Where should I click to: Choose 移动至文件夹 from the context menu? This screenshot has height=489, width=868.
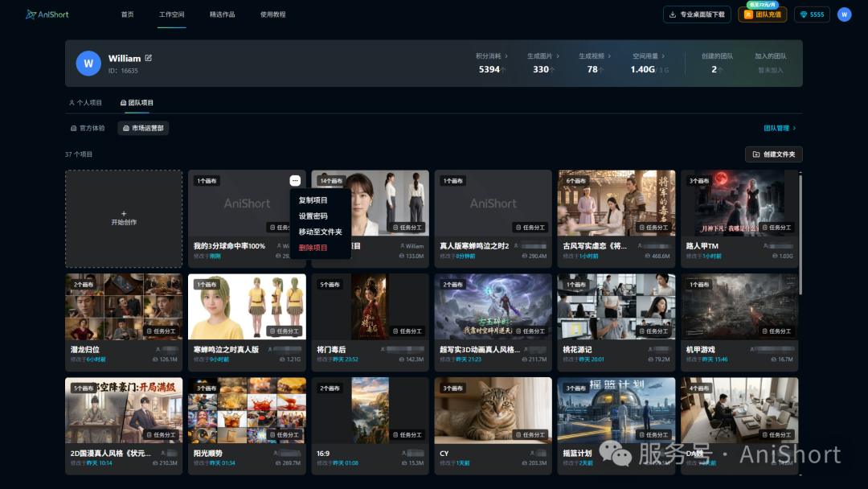pos(321,232)
